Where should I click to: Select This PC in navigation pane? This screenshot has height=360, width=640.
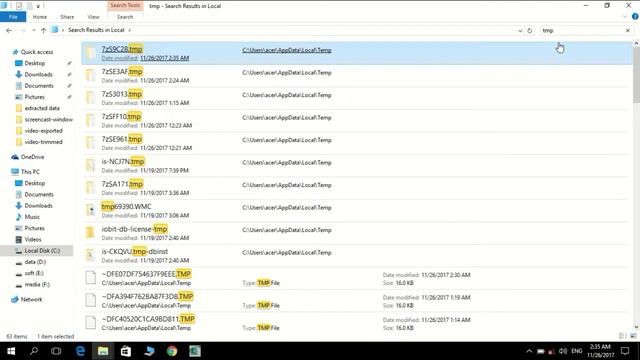pos(30,171)
